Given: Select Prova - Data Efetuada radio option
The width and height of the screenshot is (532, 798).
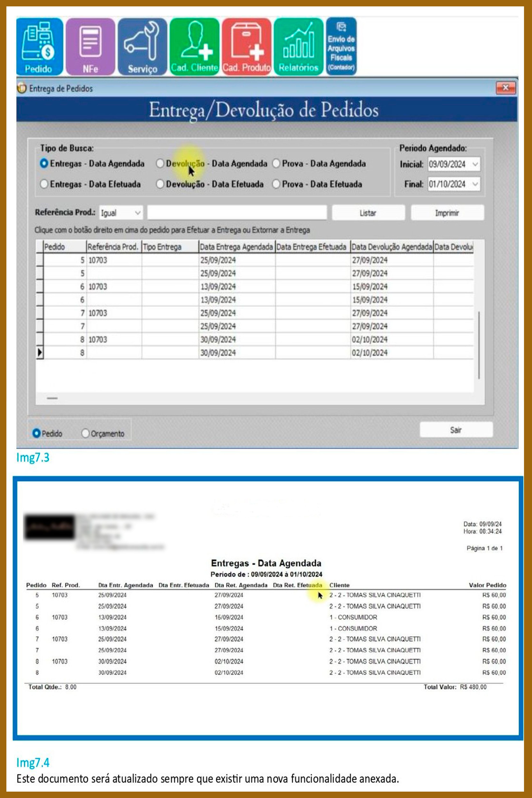Looking at the screenshot, I should (276, 184).
